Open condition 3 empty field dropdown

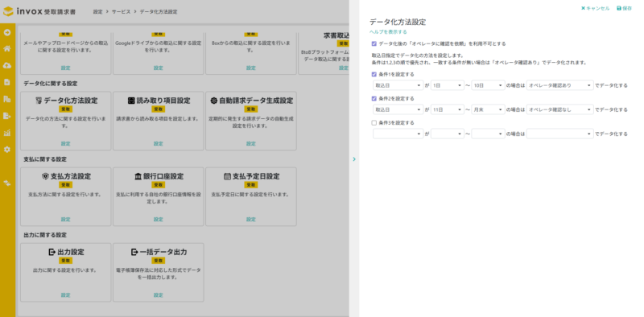click(398, 134)
